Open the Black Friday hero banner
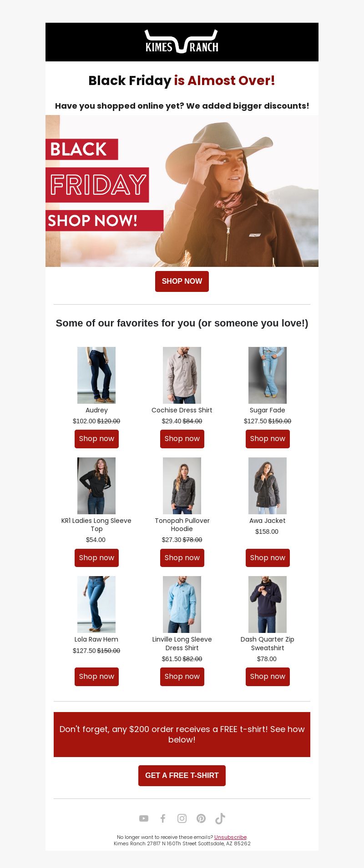The image size is (364, 868). tap(182, 191)
